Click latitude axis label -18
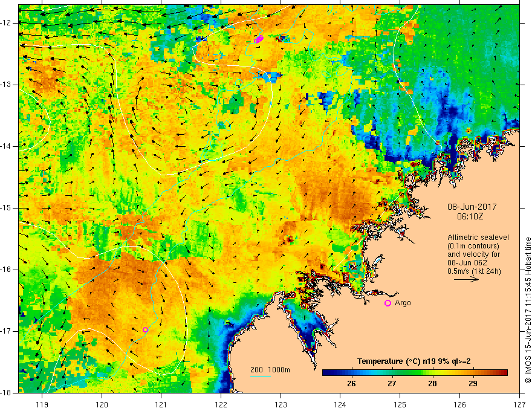532x411 pixels. tap(7, 393)
